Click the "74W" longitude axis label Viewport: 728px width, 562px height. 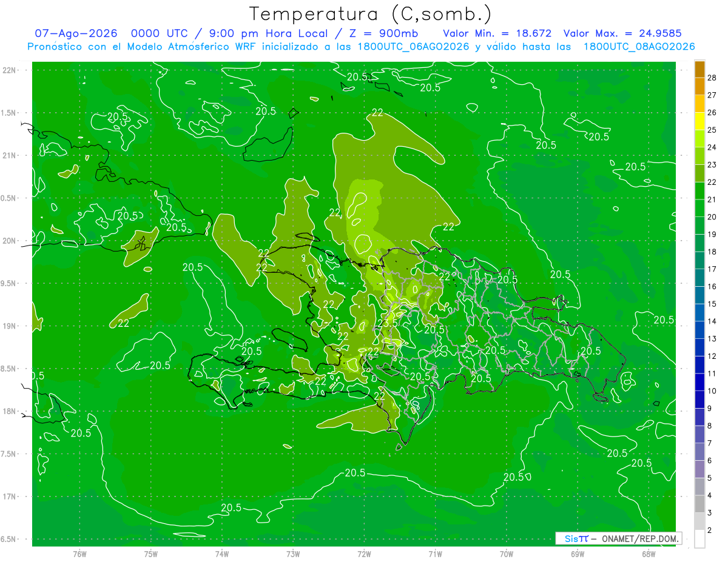[222, 554]
